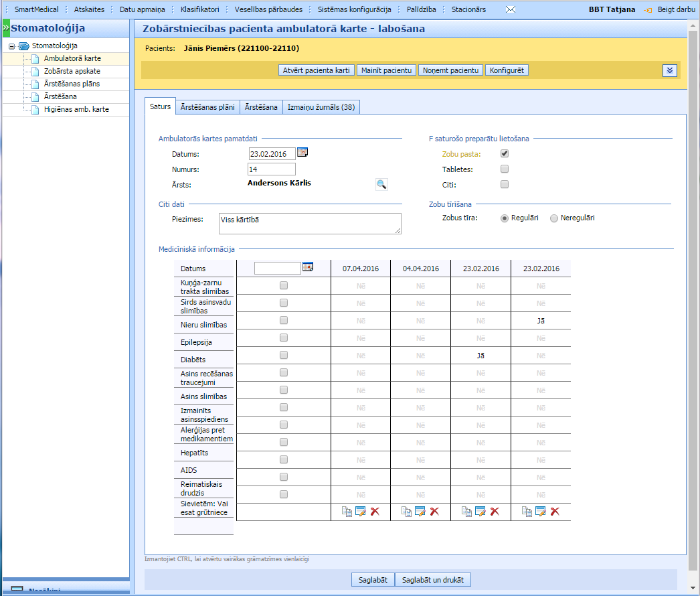This screenshot has width=700, height=596.
Task: Click into the Piezīmes notes text area
Action: 310,224
